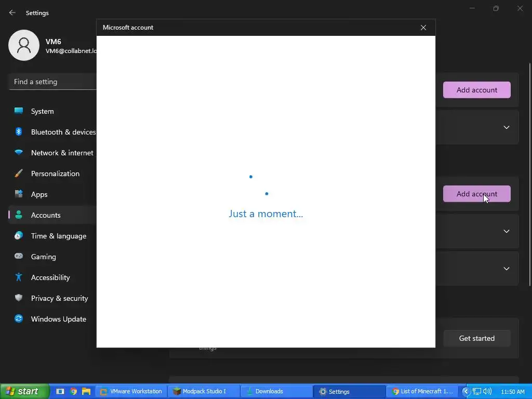
Task: Click the network tray icon
Action: pyautogui.click(x=477, y=392)
